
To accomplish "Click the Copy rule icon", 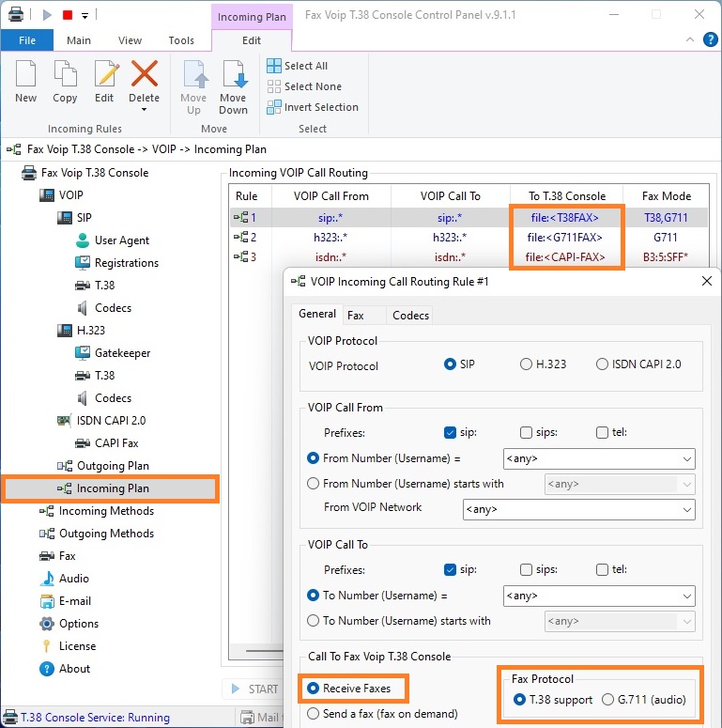I will pos(65,73).
